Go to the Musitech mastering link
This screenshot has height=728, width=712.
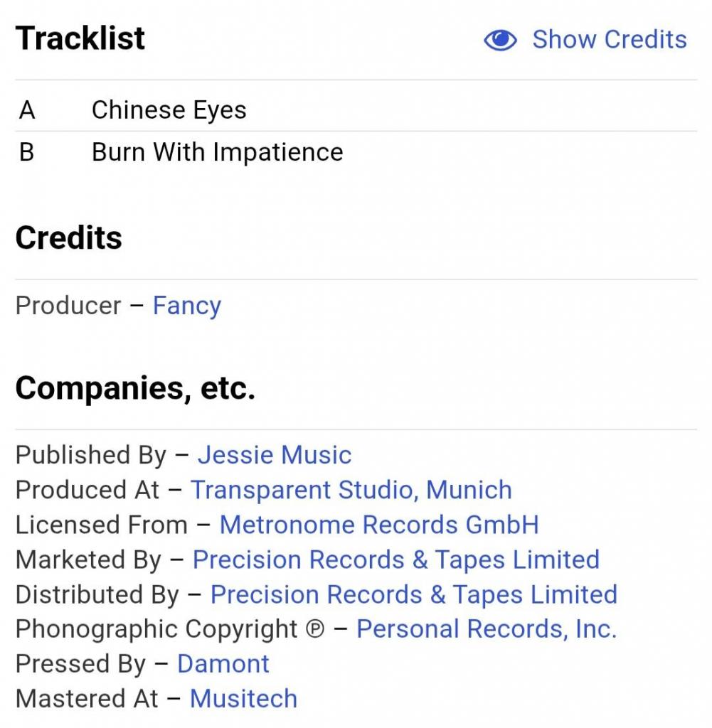point(243,699)
